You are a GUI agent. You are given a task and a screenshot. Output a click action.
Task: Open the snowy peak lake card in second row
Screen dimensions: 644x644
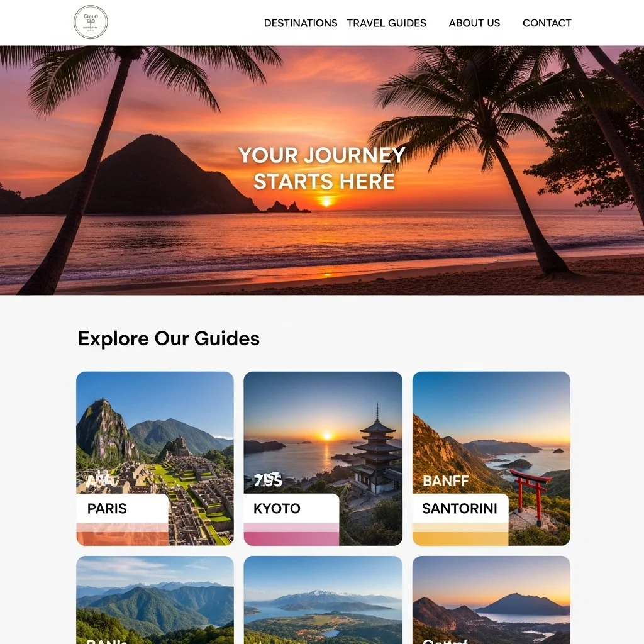323,600
